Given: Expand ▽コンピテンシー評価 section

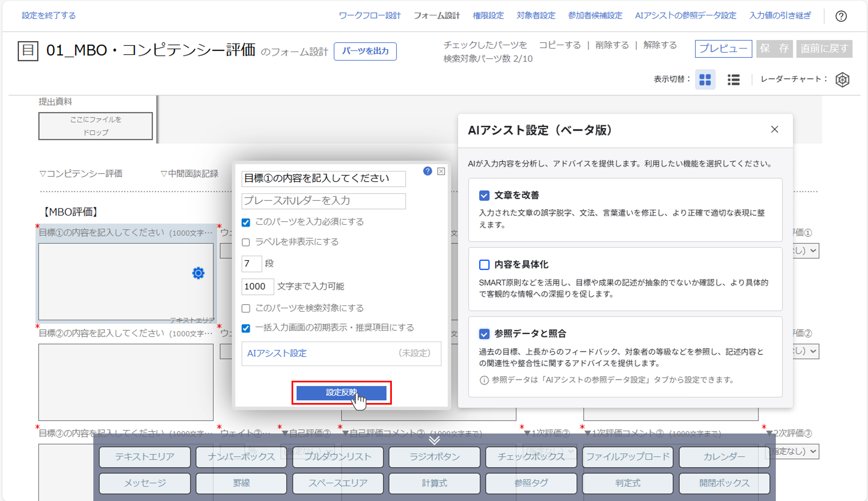Looking at the screenshot, I should (x=81, y=174).
